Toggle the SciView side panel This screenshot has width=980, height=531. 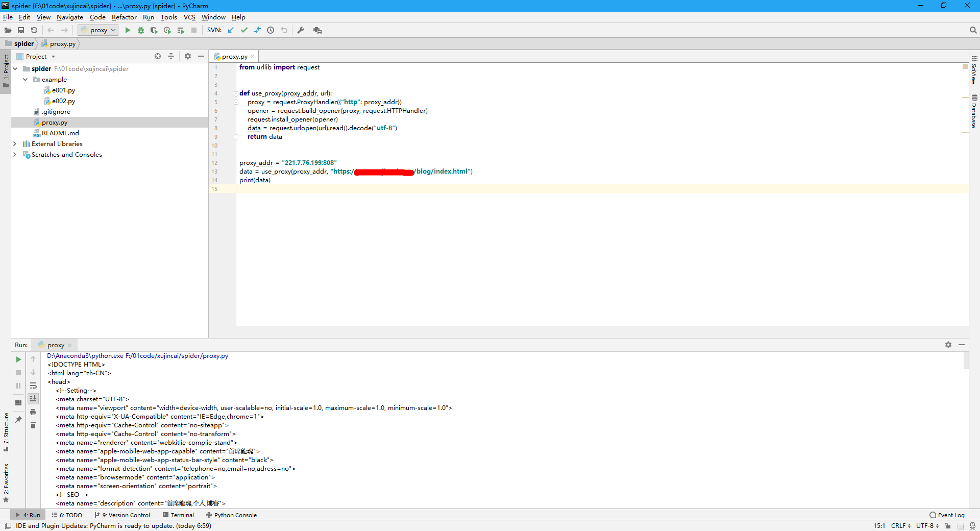pyautogui.click(x=974, y=69)
